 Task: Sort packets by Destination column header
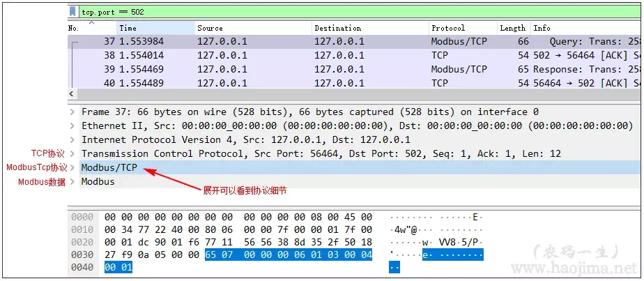pos(371,28)
